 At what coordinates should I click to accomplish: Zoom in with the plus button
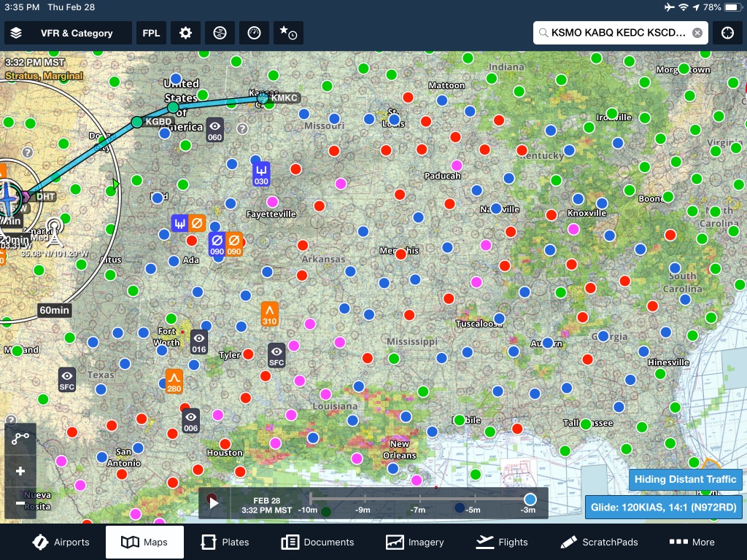click(x=20, y=471)
